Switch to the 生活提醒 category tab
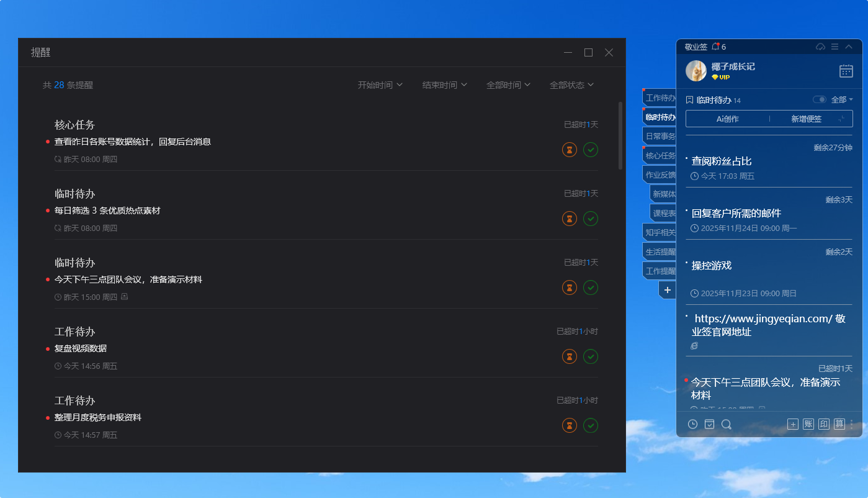868x498 pixels. pos(660,251)
